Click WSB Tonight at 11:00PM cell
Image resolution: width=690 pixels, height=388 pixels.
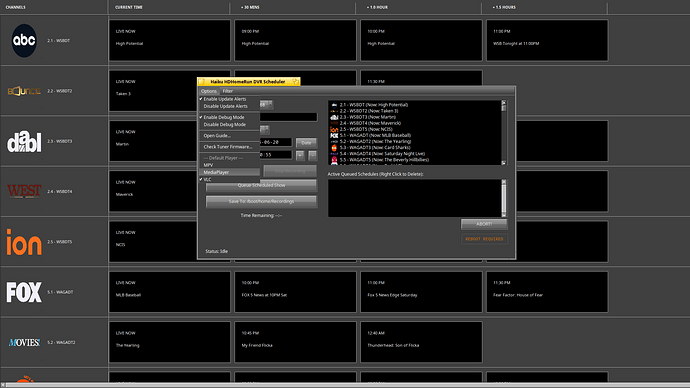(547, 40)
